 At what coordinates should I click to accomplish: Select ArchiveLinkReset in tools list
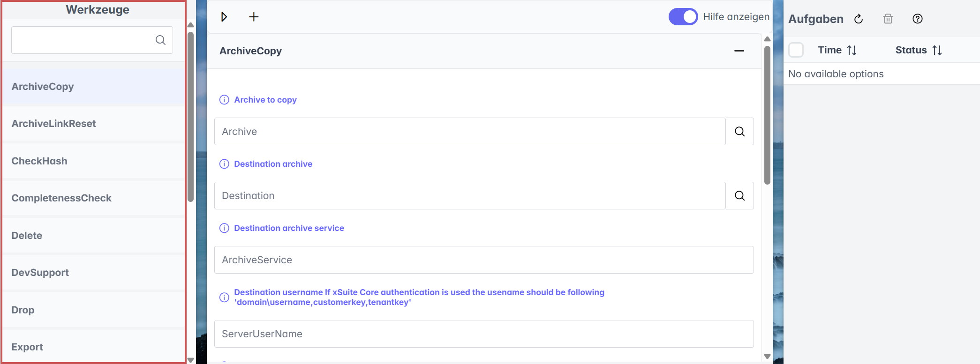pyautogui.click(x=54, y=124)
